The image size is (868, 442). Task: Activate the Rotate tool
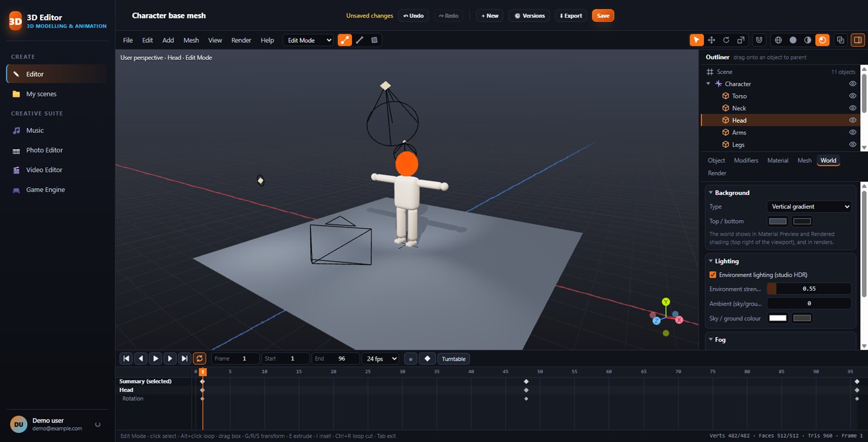click(x=726, y=40)
